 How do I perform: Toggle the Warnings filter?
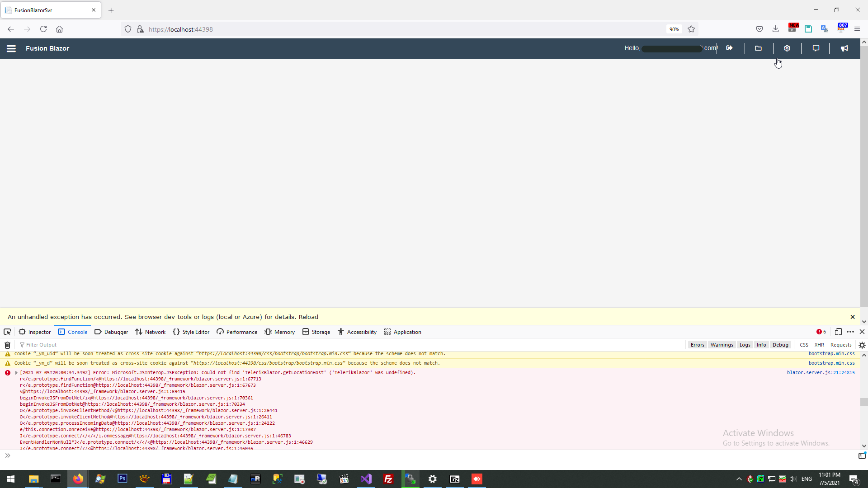pyautogui.click(x=722, y=345)
